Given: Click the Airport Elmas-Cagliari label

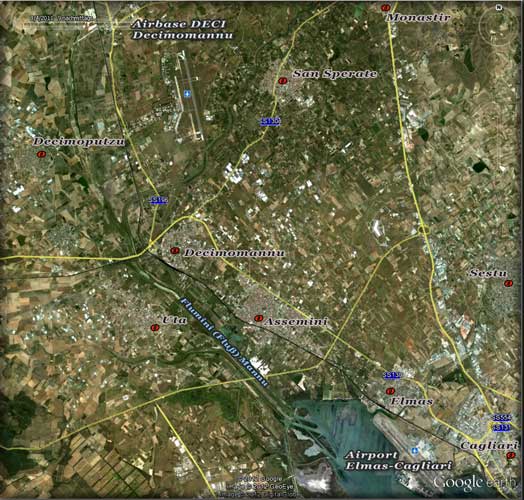Looking at the screenshot, I should tap(399, 460).
